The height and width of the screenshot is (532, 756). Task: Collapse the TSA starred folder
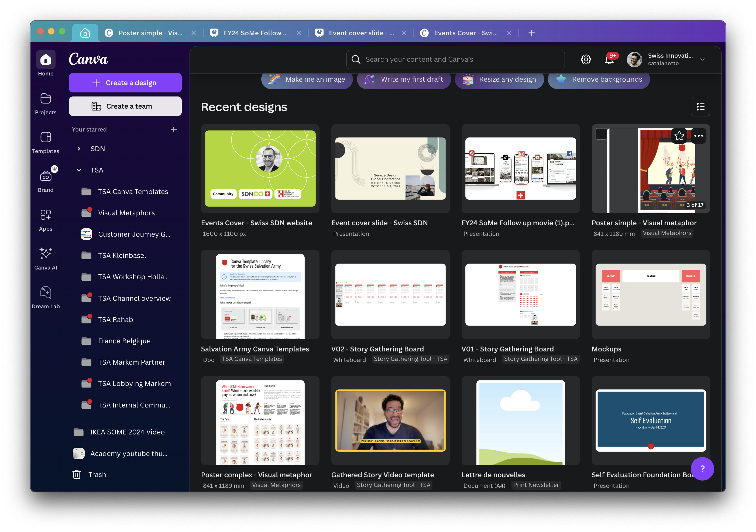coord(79,170)
